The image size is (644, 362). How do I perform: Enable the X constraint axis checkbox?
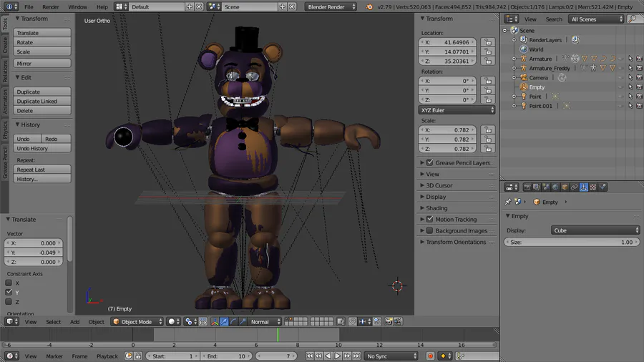pos(9,283)
